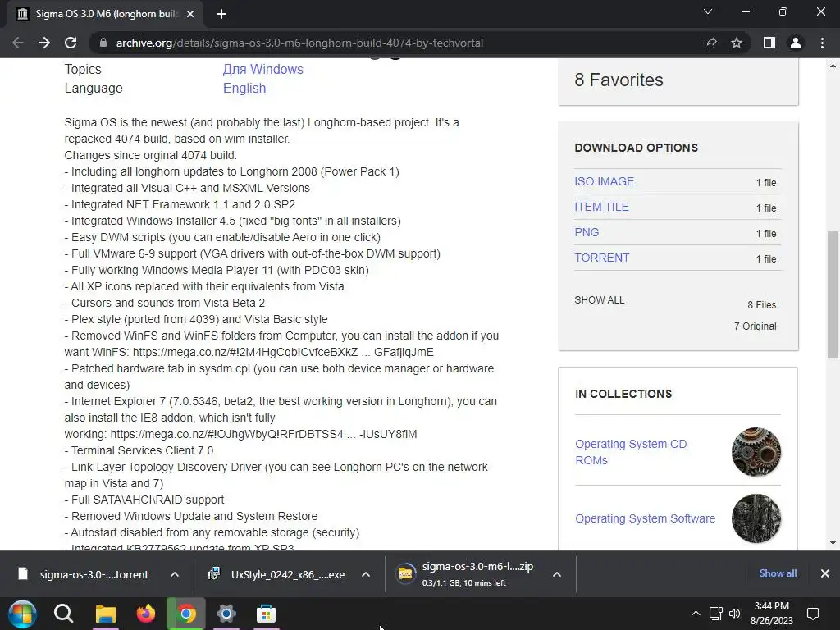Click the UxStyle installer icon in downloads bar

click(x=214, y=573)
